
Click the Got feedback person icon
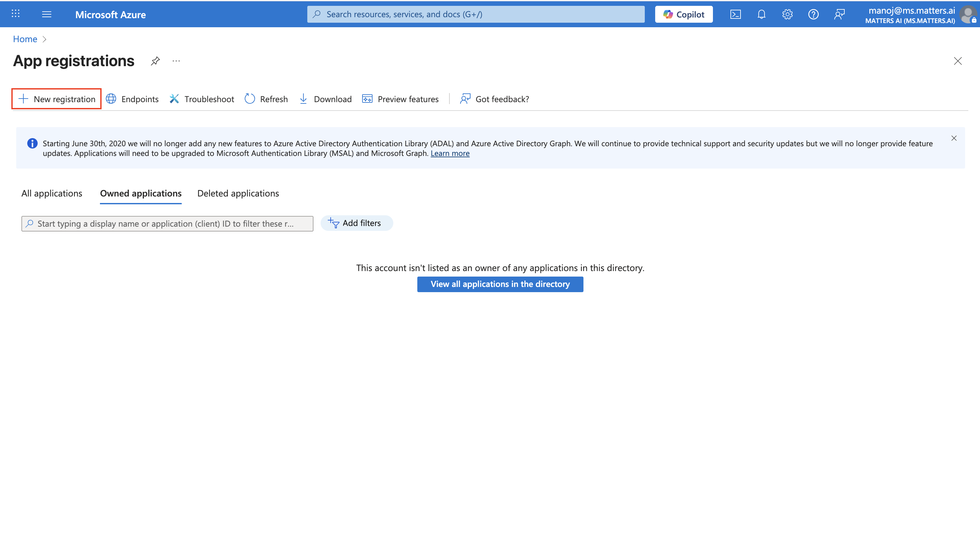465,99
